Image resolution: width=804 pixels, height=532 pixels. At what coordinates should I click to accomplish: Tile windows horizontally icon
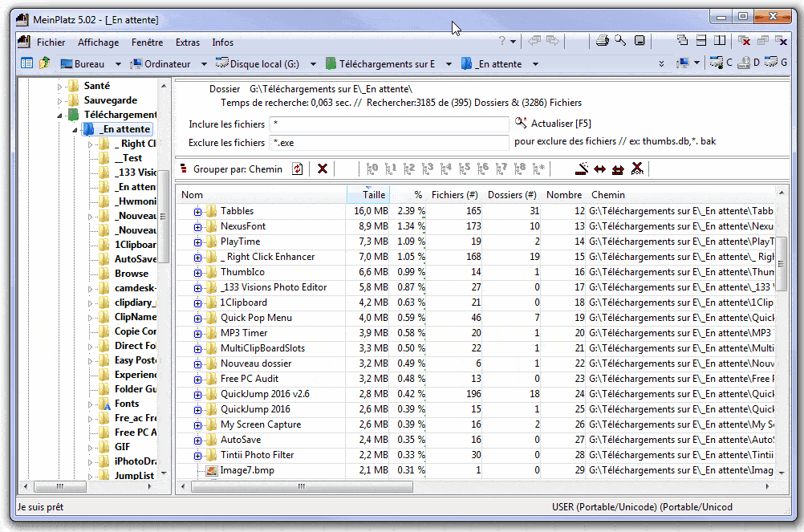tap(701, 40)
